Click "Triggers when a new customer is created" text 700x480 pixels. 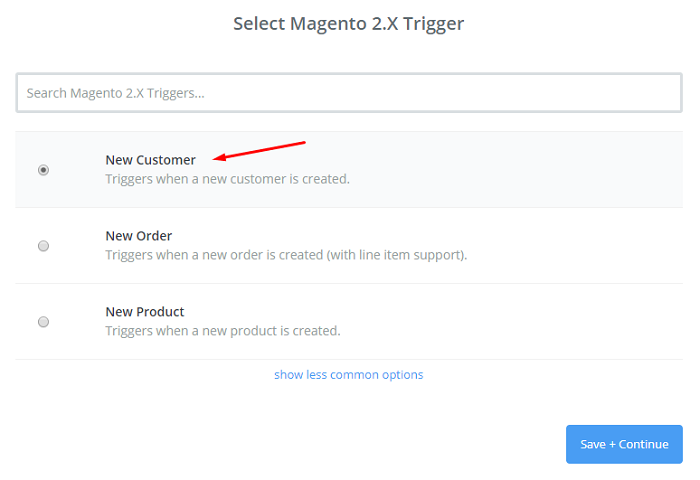pyautogui.click(x=227, y=179)
